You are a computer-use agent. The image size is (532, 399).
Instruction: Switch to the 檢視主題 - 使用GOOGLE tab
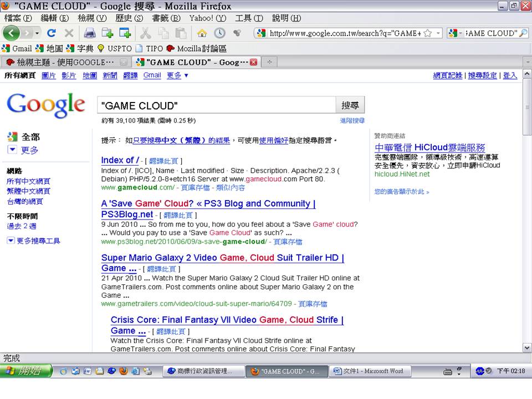point(67,62)
